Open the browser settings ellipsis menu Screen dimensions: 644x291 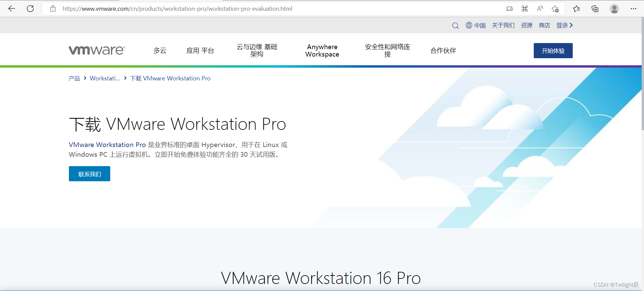pos(634,9)
